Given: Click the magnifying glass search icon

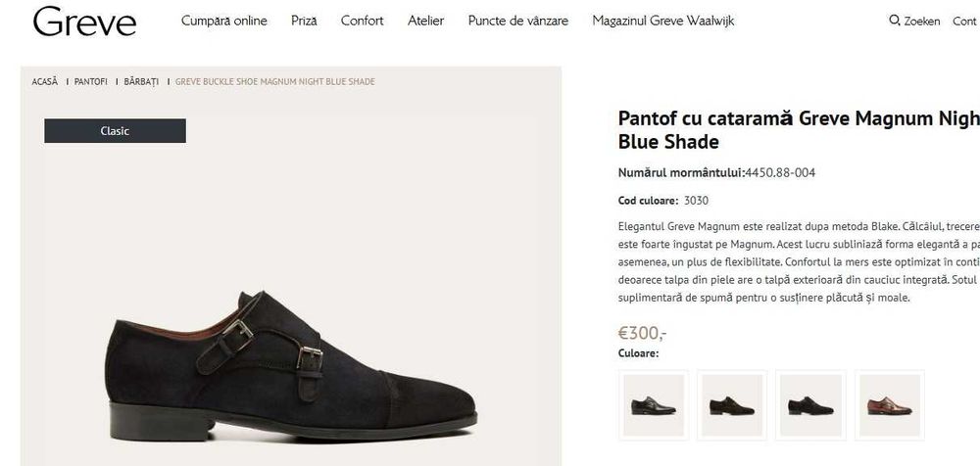Looking at the screenshot, I should tap(894, 21).
